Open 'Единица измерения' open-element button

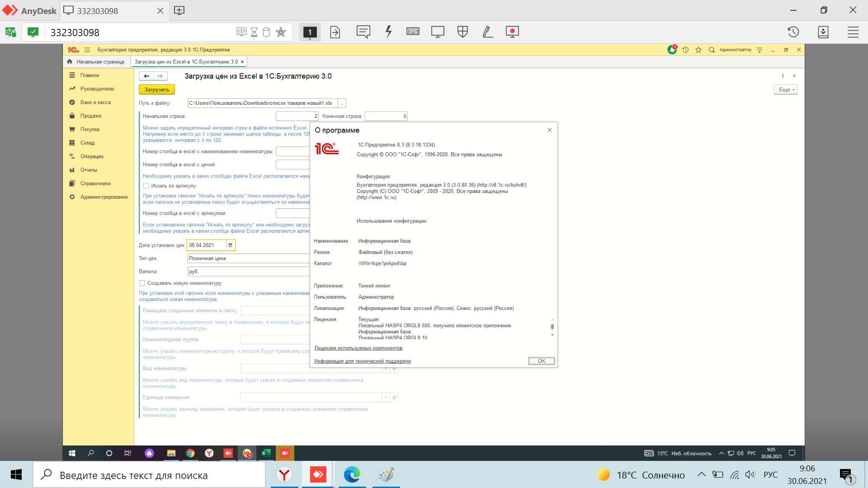tap(395, 398)
